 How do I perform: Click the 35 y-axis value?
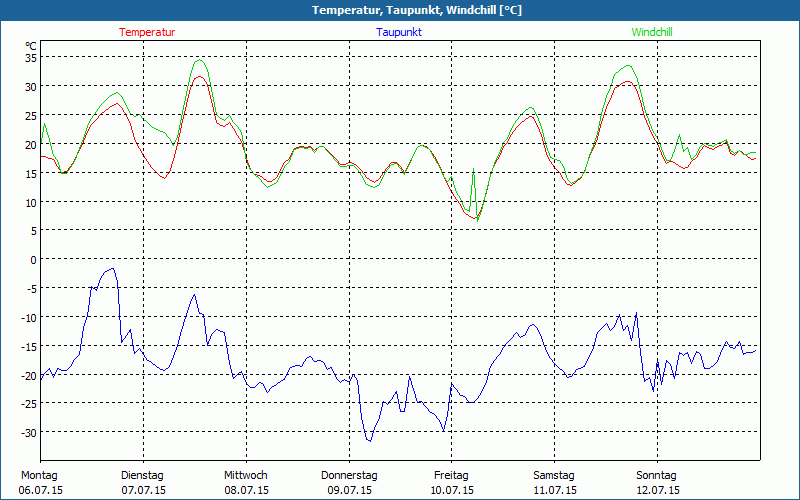[31, 58]
